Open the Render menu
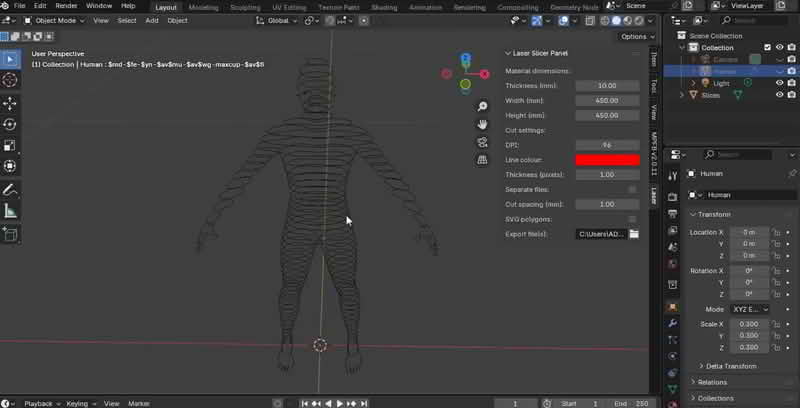Screen dimensions: 800x408 pyautogui.click(x=67, y=6)
